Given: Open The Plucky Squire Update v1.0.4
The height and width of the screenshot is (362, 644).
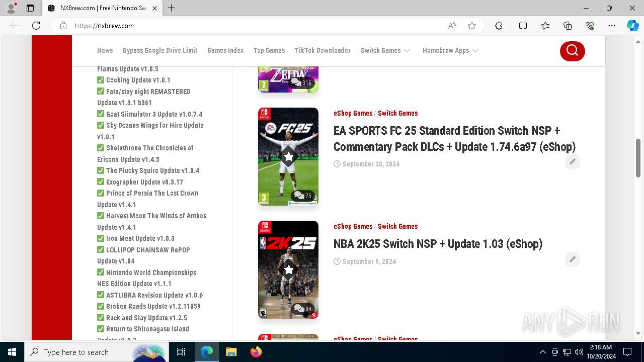Looking at the screenshot, I should 152,170.
